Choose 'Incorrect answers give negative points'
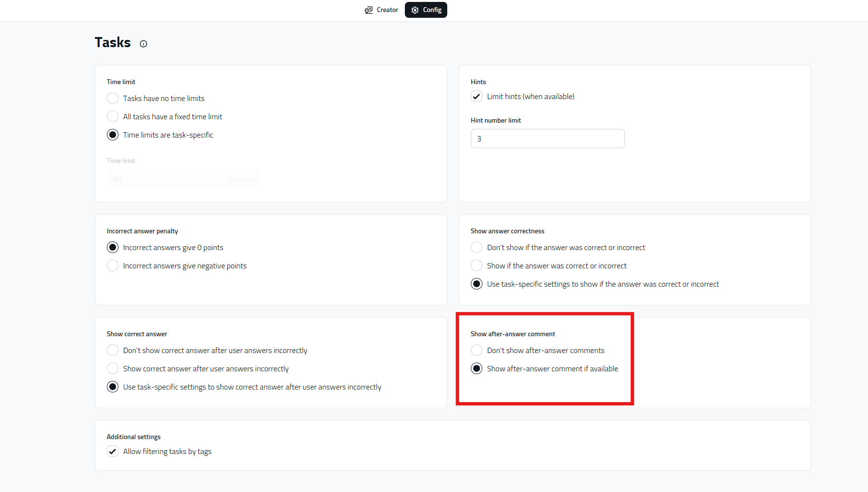 (113, 266)
